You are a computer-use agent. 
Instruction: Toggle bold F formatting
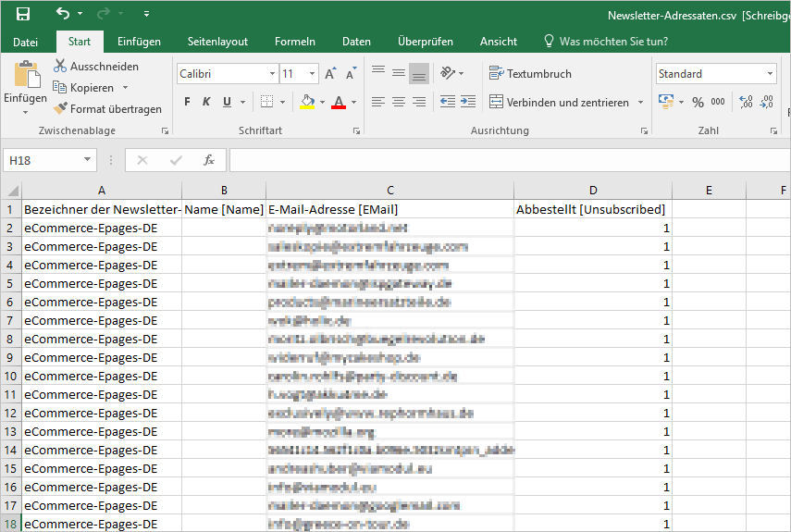point(187,102)
